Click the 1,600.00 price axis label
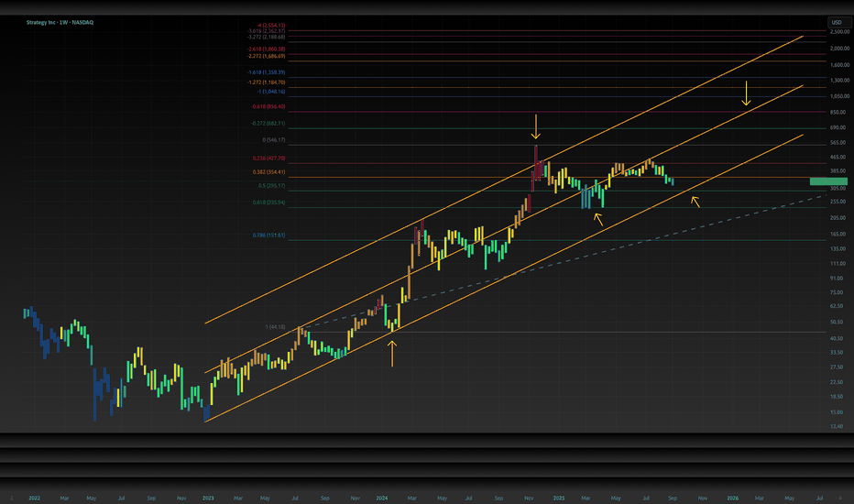This screenshot has height=504, width=854. (839, 65)
